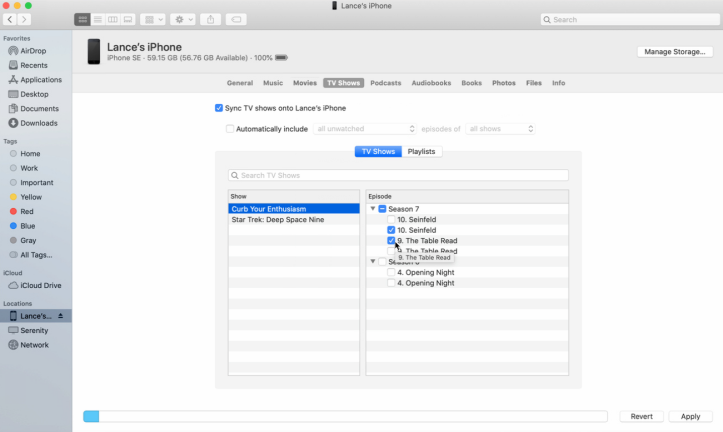This screenshot has height=432, width=723.
Task: Check the second 4. Opening Night episode
Action: (391, 283)
